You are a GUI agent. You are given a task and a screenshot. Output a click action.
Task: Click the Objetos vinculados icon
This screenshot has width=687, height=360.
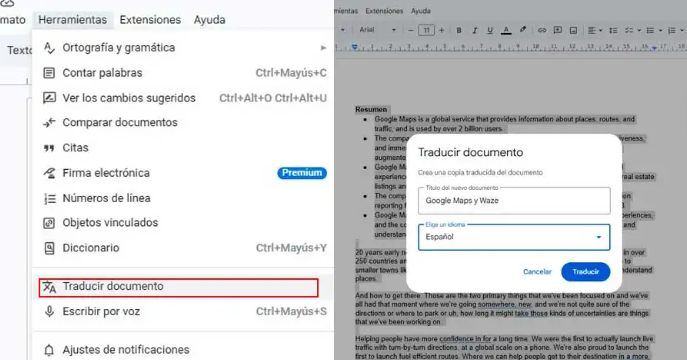point(50,223)
